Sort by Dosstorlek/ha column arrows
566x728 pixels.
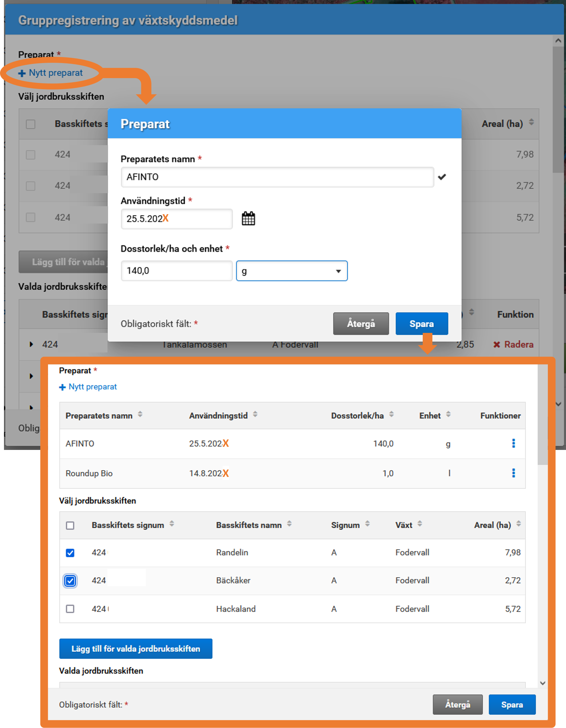[x=391, y=414]
